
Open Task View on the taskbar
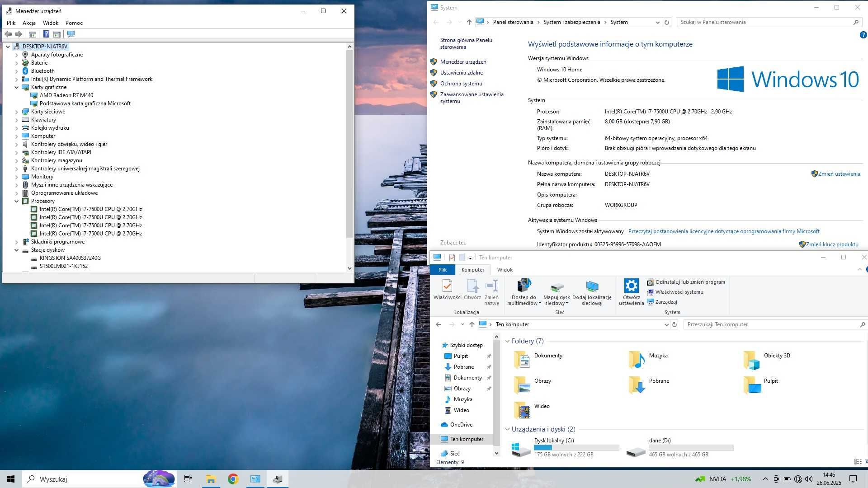[x=188, y=479]
